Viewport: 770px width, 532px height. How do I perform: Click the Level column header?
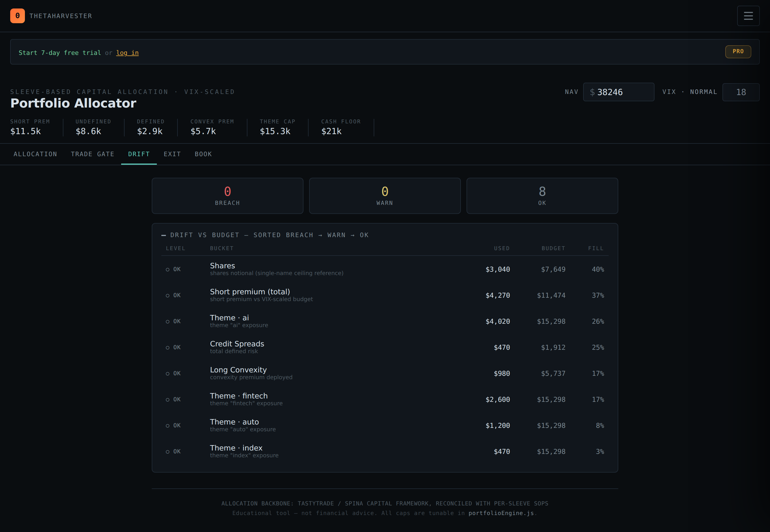click(176, 248)
